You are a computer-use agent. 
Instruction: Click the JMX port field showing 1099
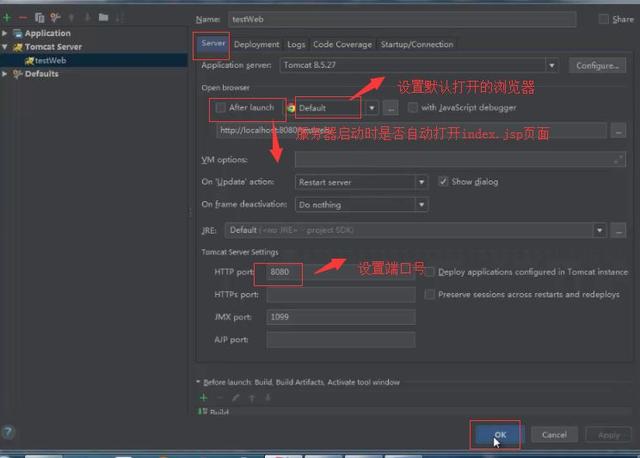point(341,317)
